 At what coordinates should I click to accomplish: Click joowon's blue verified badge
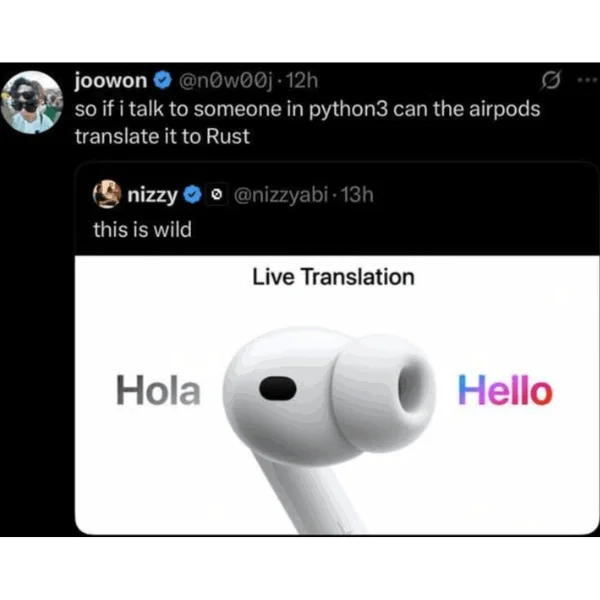[163, 81]
